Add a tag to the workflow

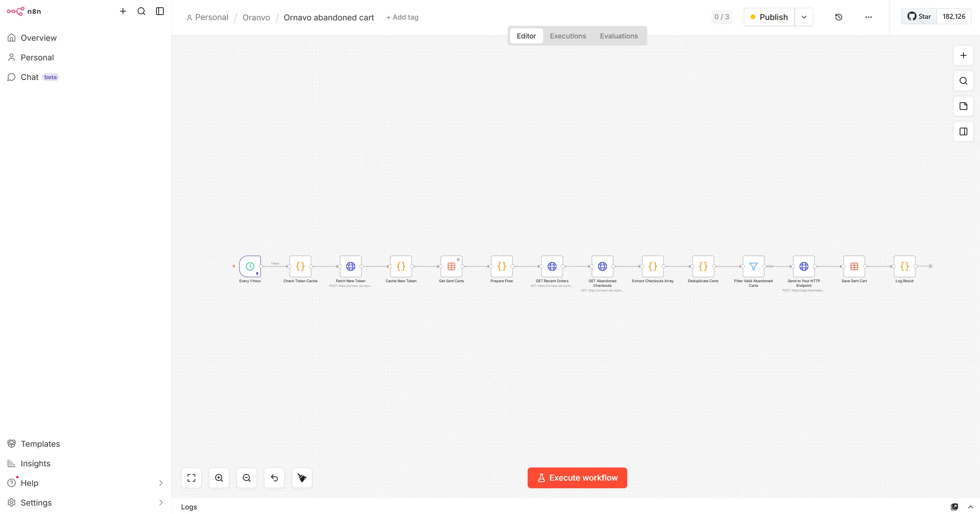coord(402,17)
